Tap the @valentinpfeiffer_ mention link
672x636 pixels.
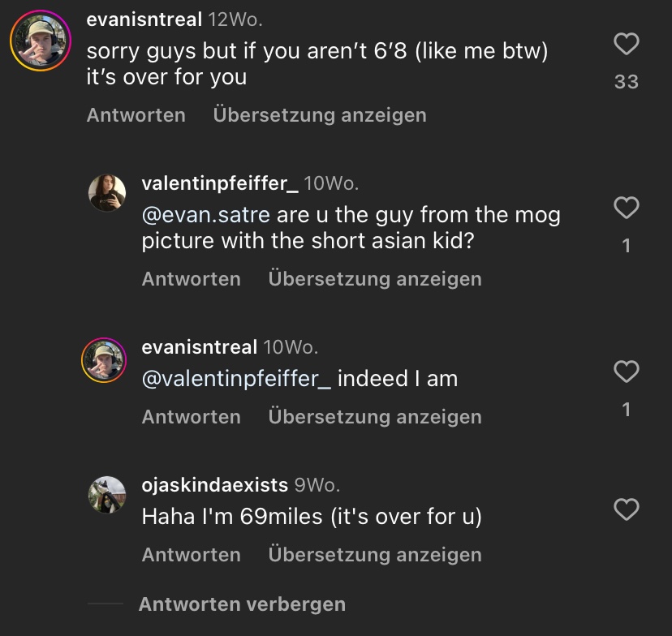point(236,379)
